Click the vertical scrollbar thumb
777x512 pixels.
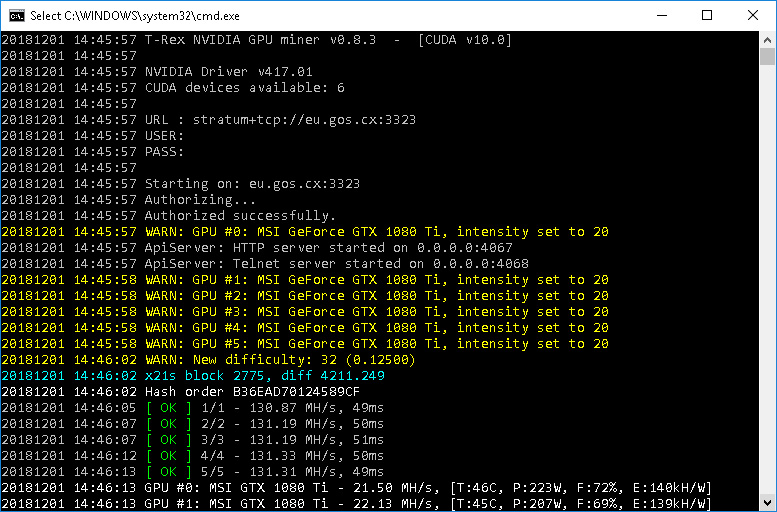pos(767,57)
